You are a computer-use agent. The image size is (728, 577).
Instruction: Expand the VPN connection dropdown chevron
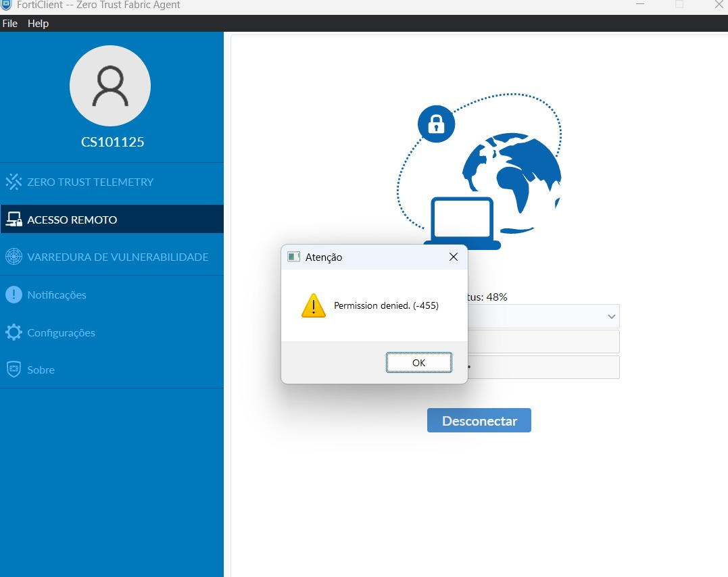(x=612, y=317)
